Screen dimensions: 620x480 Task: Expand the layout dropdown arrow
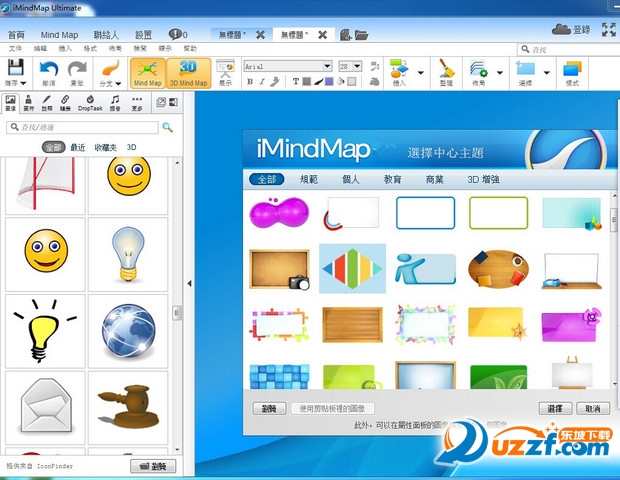500,73
